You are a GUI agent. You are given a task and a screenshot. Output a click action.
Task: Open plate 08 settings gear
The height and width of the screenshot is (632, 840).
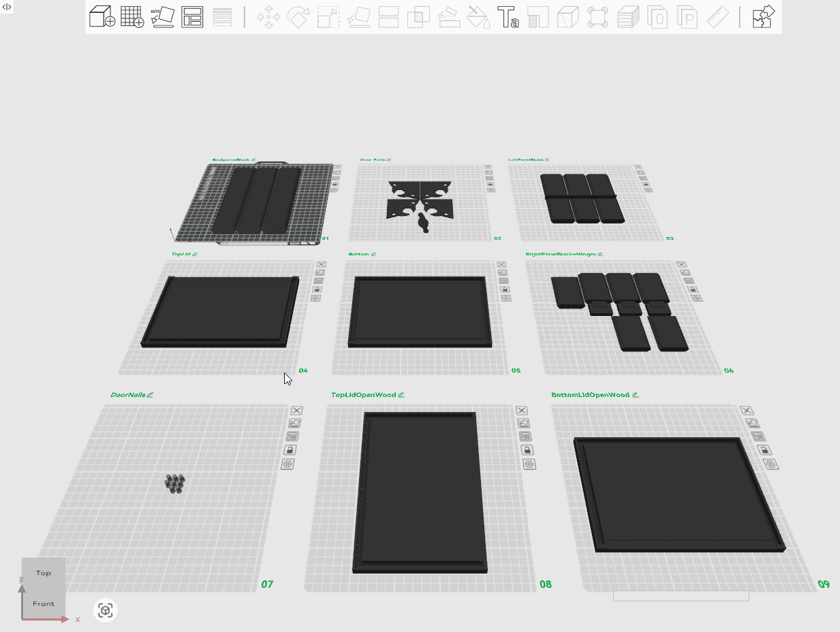[x=529, y=464]
